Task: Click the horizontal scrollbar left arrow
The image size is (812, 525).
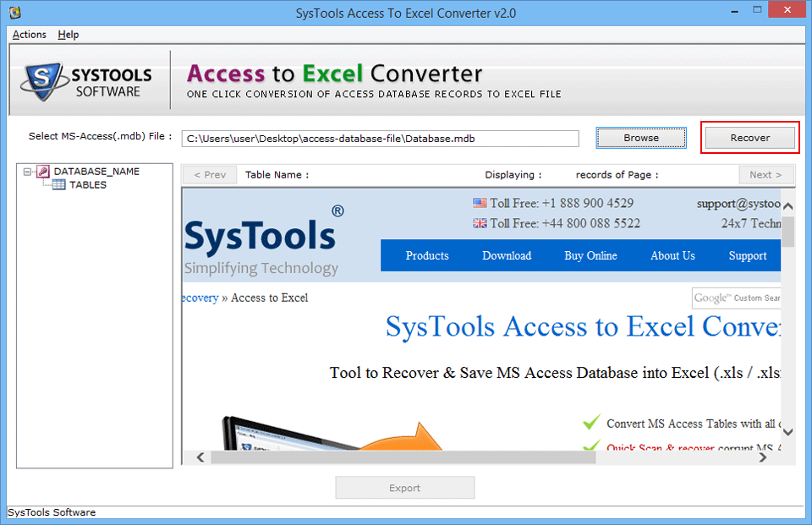Action: click(x=201, y=457)
